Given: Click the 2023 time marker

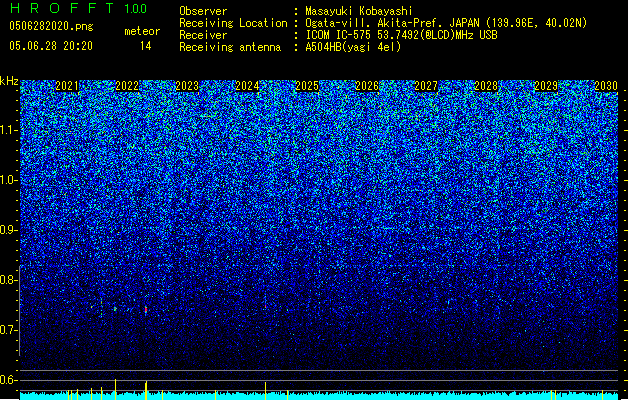Looking at the screenshot, I should (x=187, y=86).
